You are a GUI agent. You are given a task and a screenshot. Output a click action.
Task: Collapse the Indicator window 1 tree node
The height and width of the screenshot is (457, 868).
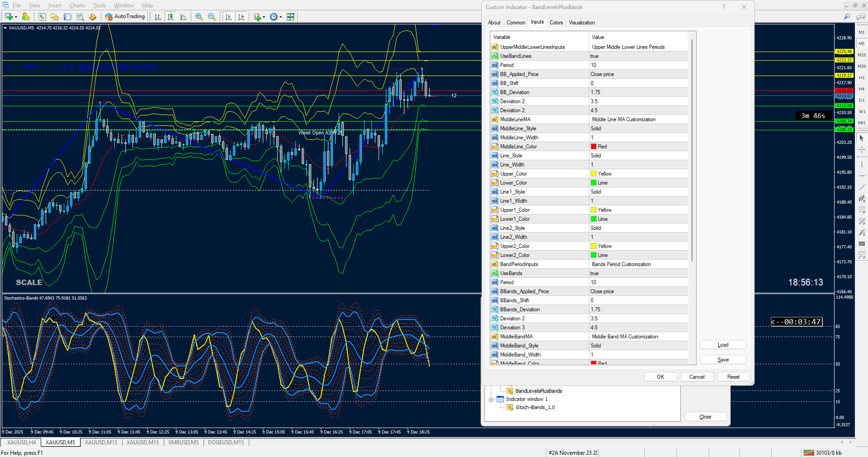pos(491,400)
